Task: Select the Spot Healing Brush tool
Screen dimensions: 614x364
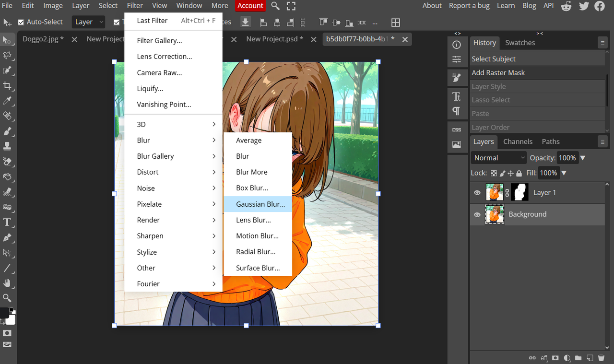Action: click(x=7, y=116)
